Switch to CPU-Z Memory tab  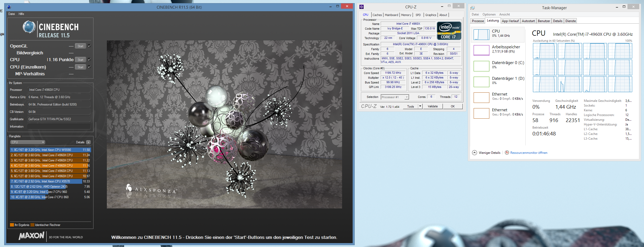[406, 15]
